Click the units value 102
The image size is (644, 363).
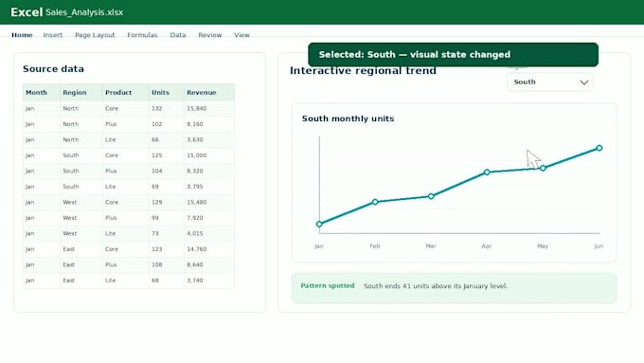tap(157, 124)
